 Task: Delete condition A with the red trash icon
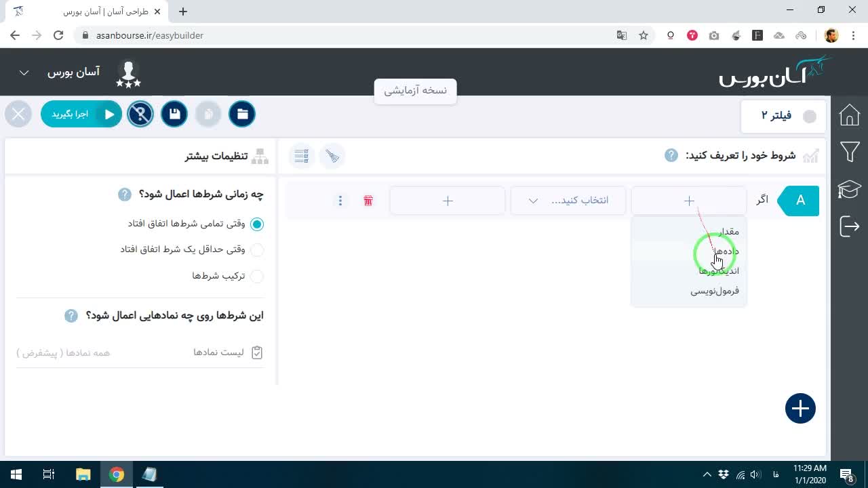tap(368, 201)
